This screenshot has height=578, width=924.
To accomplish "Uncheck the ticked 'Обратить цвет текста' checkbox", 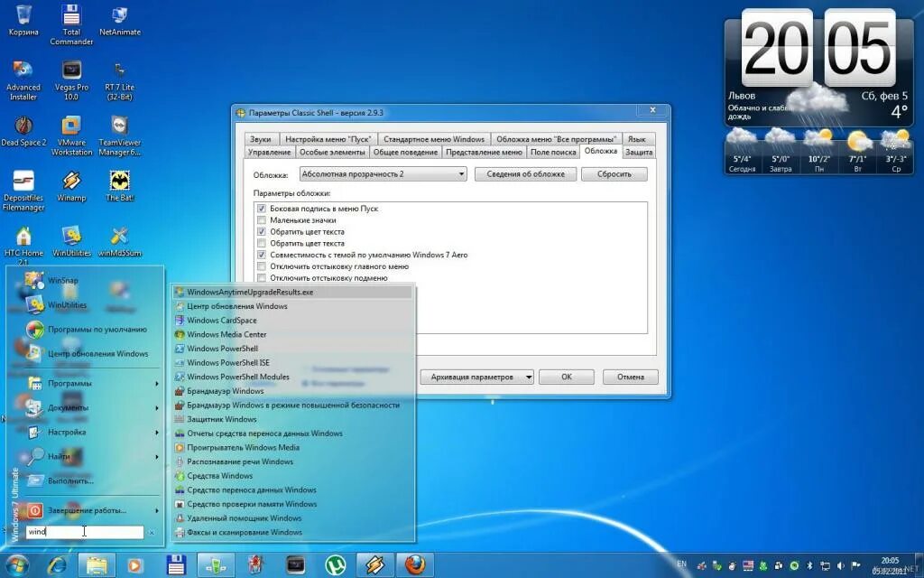I will (x=262, y=232).
